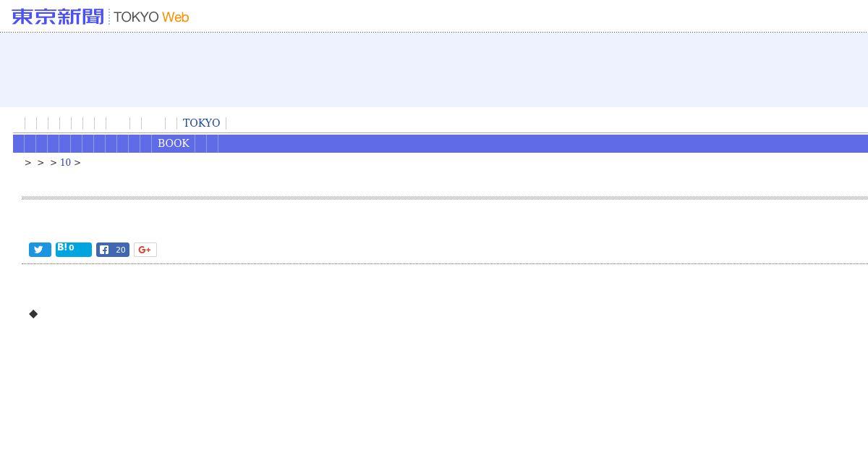This screenshot has height=456, width=868.
Task: Click the gray hatched divider line
Action: pyautogui.click(x=434, y=197)
